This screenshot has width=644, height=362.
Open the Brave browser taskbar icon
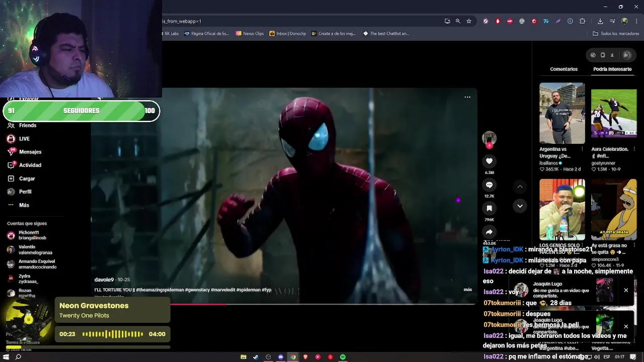pos(305,357)
